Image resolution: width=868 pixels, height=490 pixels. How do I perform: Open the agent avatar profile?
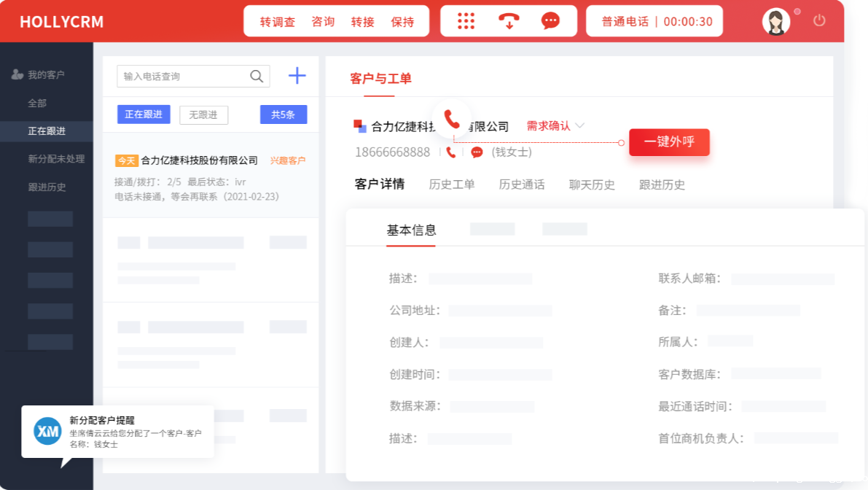[x=775, y=21]
